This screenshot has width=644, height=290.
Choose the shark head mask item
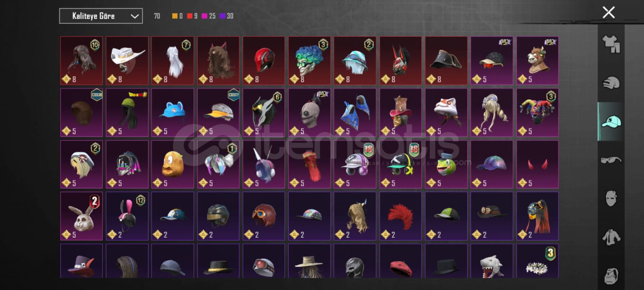[492, 261]
